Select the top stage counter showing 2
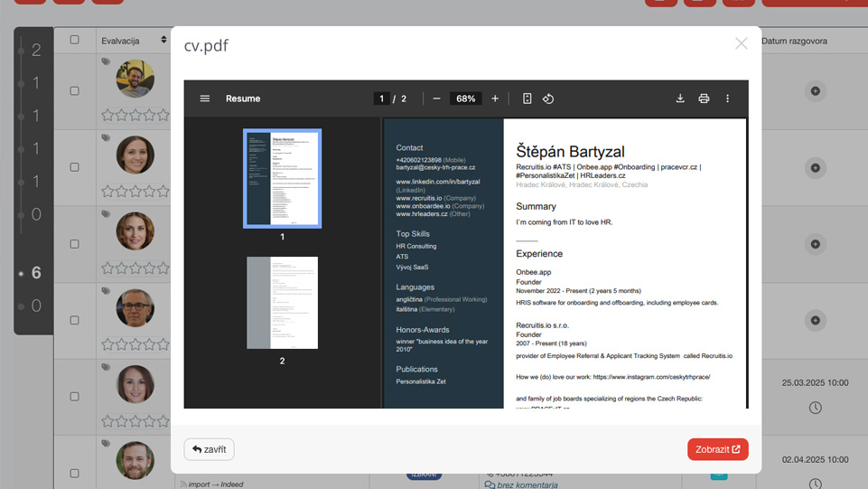 click(36, 51)
